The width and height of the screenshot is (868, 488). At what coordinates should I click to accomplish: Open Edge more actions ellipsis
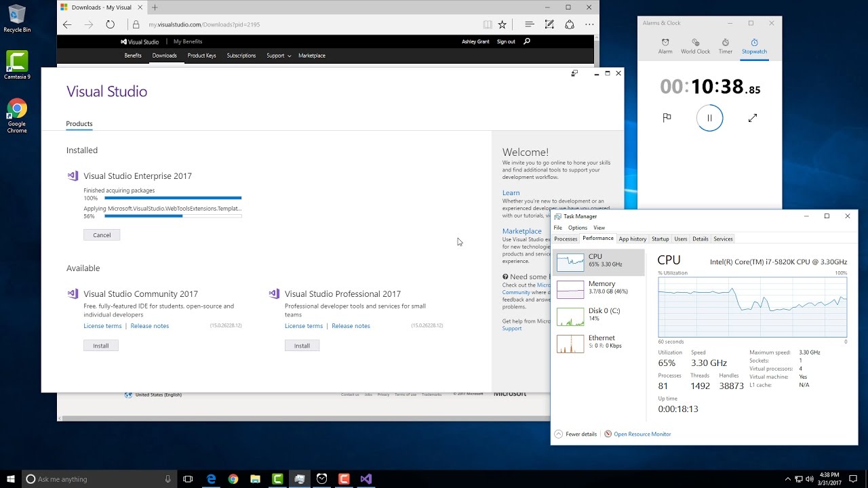(x=589, y=24)
